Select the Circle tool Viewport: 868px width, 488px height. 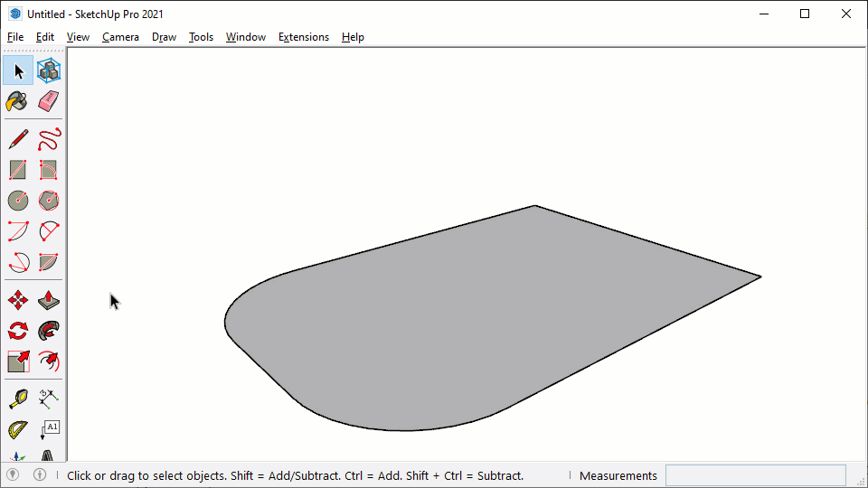(18, 201)
